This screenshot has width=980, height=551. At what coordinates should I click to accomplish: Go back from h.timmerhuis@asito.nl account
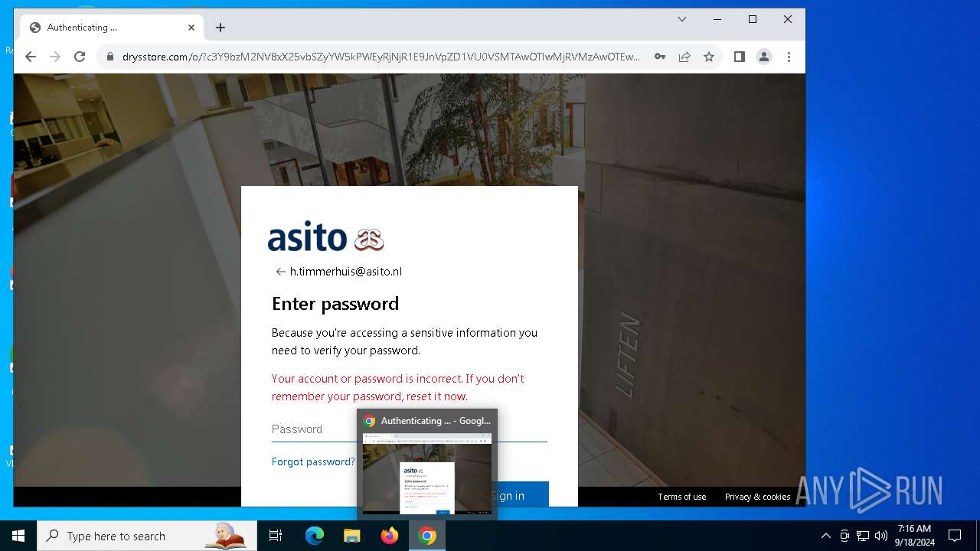tap(280, 272)
